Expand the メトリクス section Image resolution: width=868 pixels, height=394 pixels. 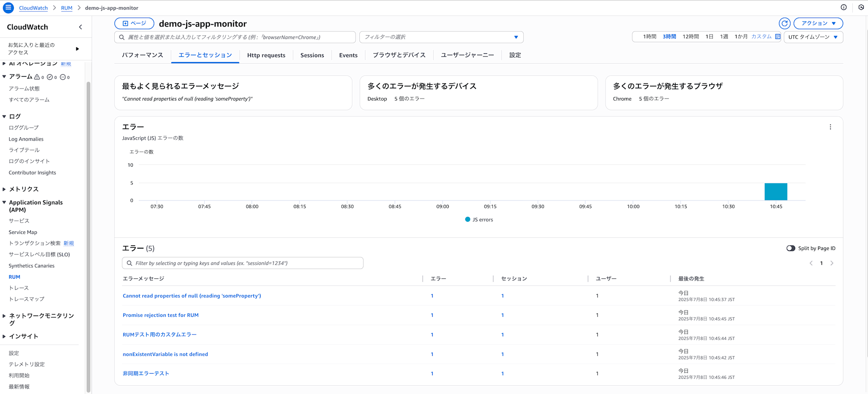[4, 189]
